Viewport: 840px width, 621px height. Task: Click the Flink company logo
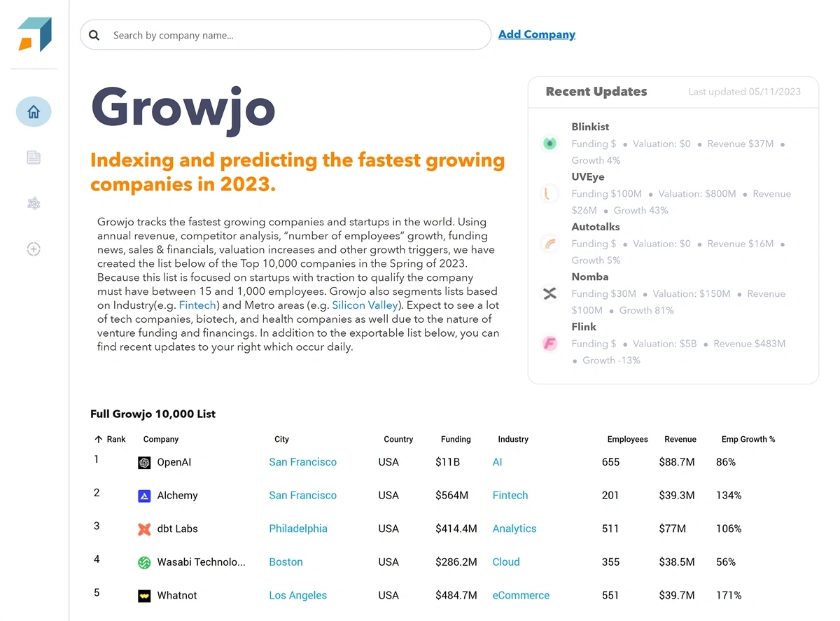(x=550, y=344)
